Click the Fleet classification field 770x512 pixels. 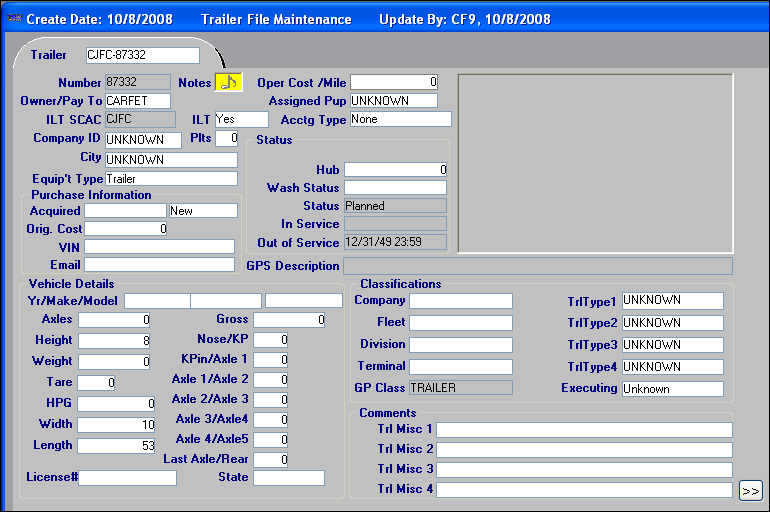click(461, 323)
